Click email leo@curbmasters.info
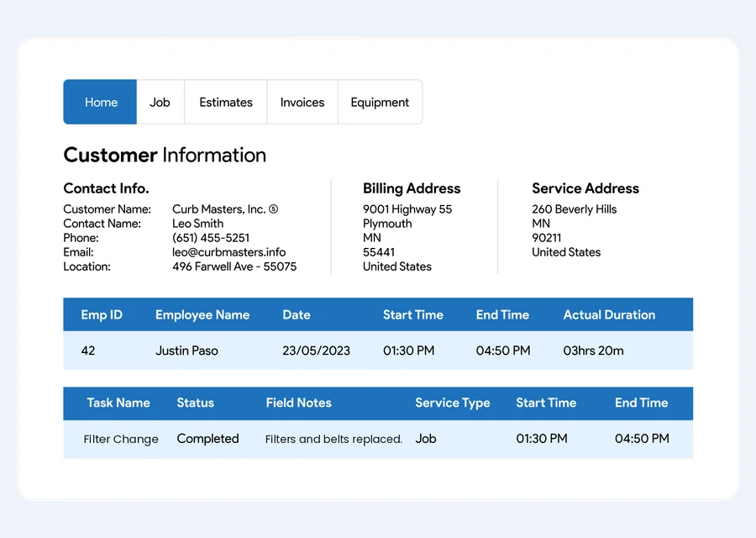 [229, 252]
